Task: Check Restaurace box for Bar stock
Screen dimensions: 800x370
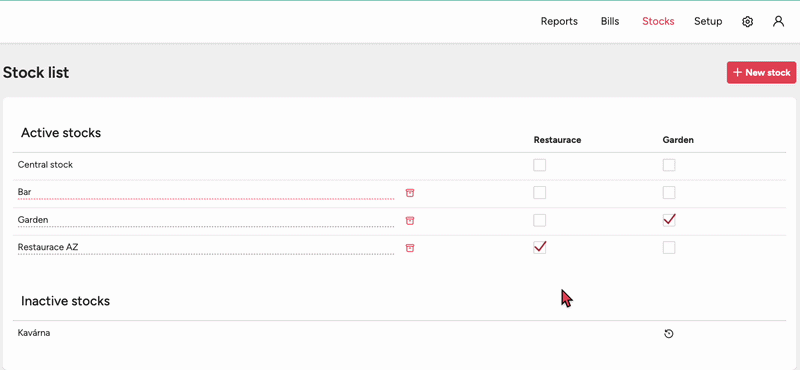Action: pos(539,192)
